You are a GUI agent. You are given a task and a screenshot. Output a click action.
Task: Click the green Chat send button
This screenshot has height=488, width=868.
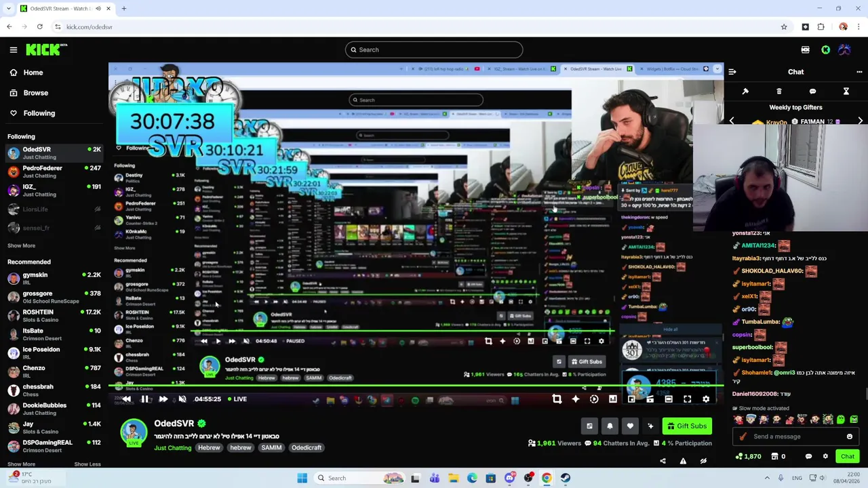click(x=848, y=457)
